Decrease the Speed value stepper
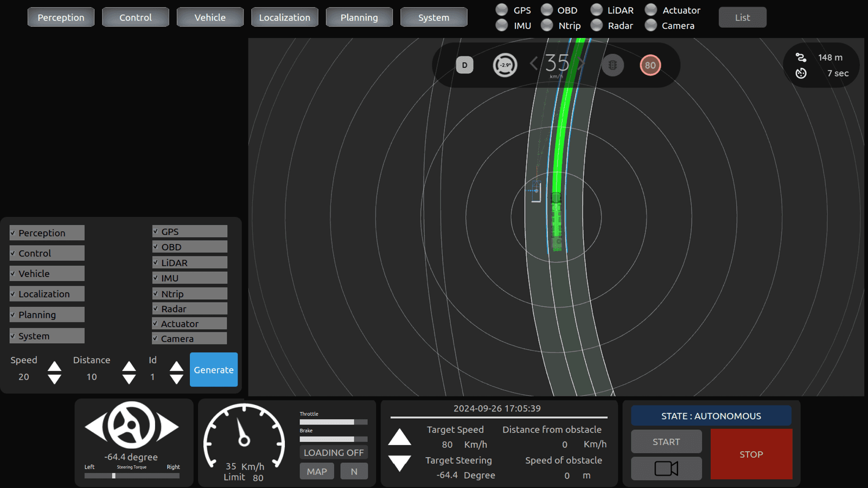 tap(54, 379)
